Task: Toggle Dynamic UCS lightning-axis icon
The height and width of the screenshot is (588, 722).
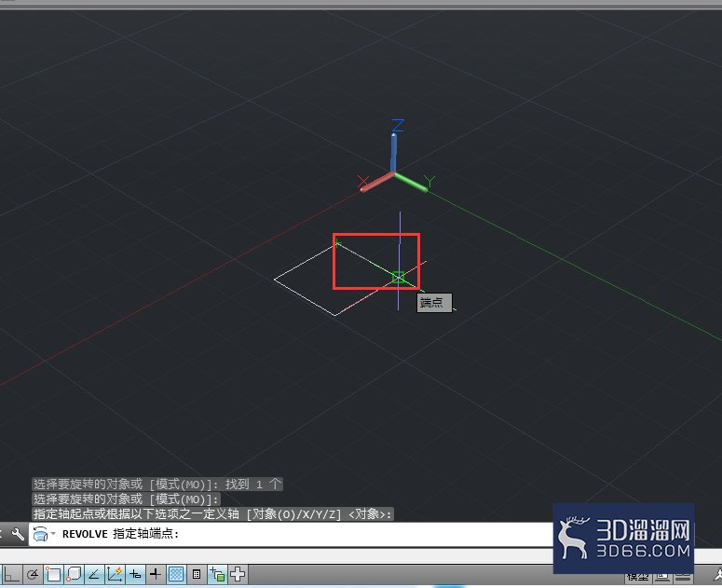Action: click(x=115, y=574)
